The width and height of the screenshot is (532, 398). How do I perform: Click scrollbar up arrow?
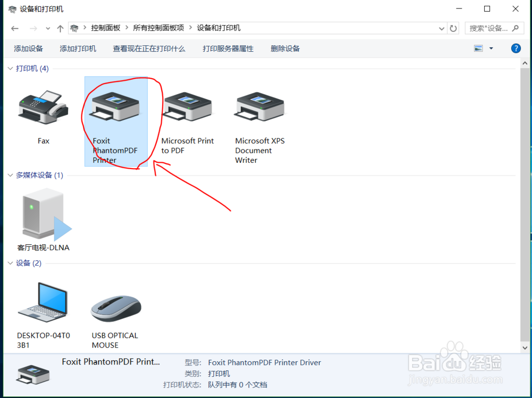(x=525, y=63)
